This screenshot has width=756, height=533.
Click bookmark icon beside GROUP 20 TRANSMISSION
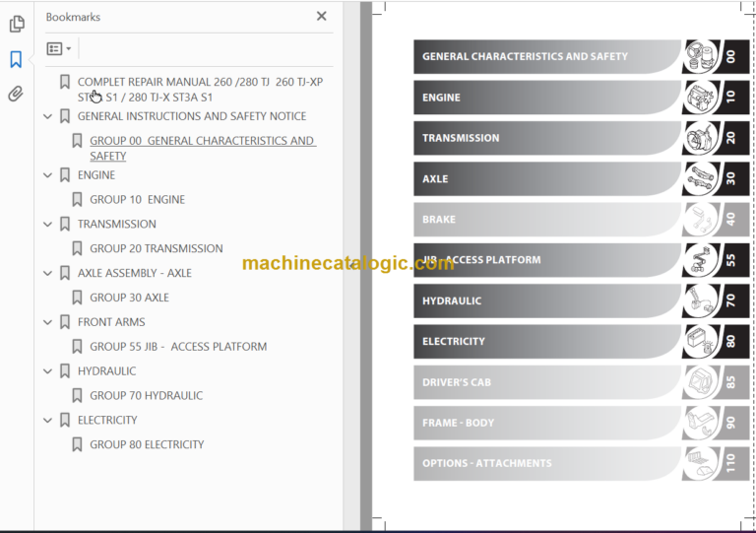click(77, 249)
